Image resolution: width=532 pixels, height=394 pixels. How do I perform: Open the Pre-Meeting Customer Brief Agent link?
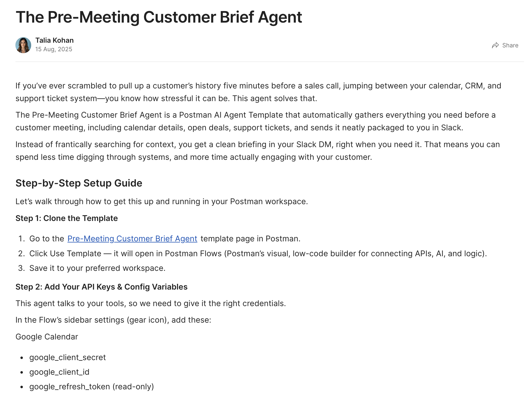pos(132,239)
